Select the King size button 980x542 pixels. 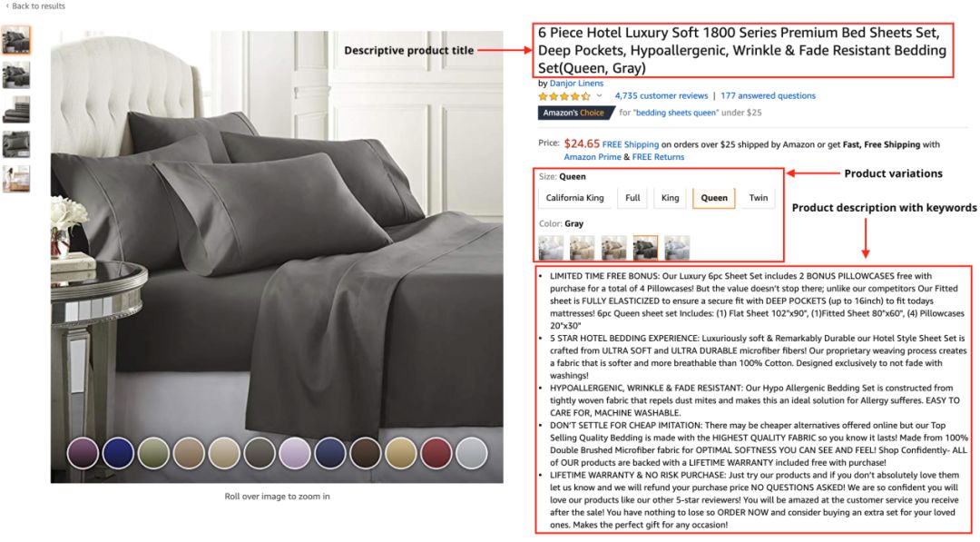[670, 198]
